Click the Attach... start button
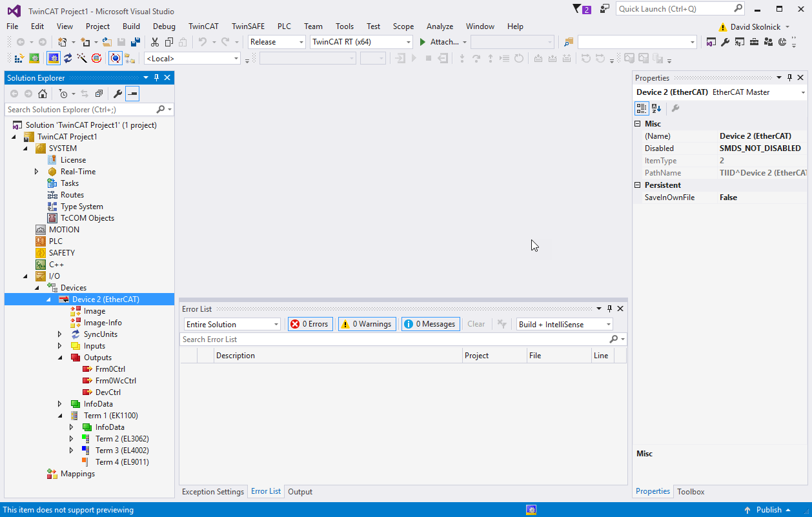812x517 pixels. 439,42
